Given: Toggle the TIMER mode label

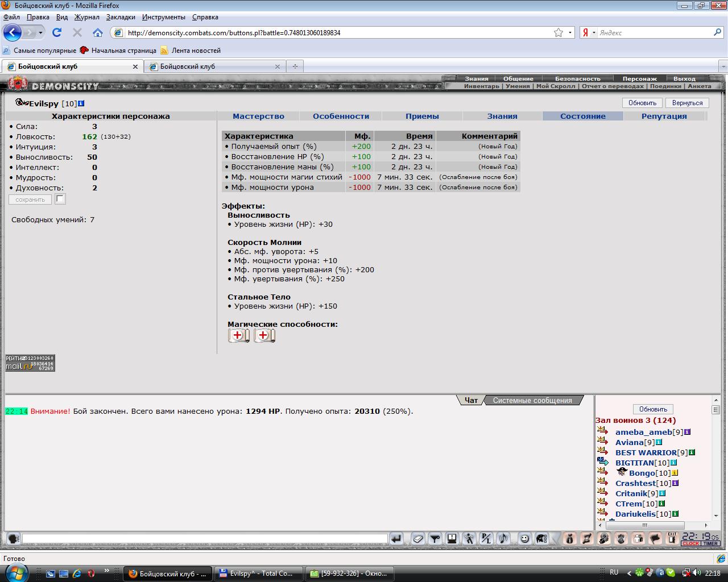Looking at the screenshot, I should click(x=710, y=543).
